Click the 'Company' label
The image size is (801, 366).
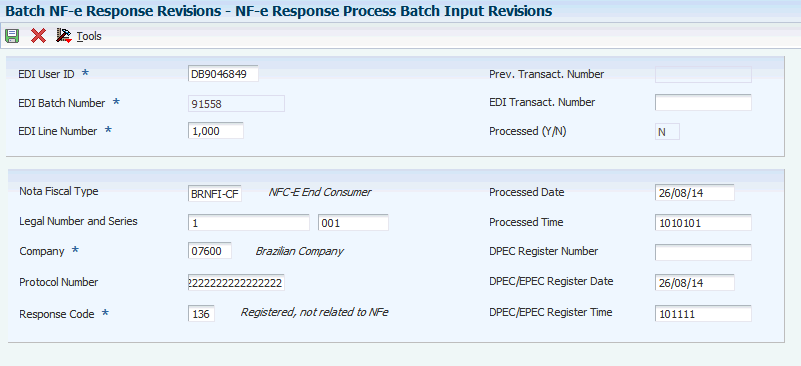pos(42,251)
